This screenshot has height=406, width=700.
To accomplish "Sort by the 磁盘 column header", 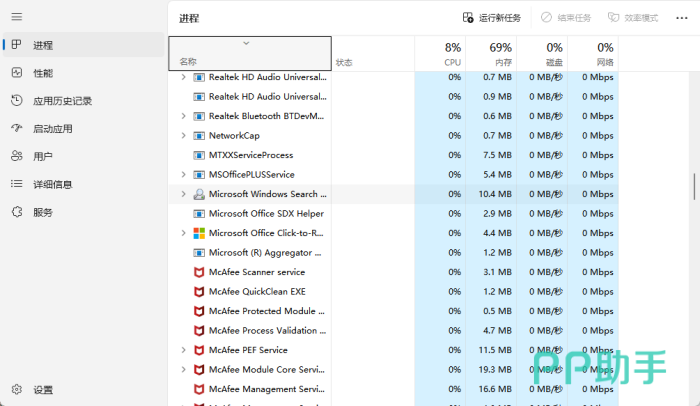I will (x=542, y=54).
